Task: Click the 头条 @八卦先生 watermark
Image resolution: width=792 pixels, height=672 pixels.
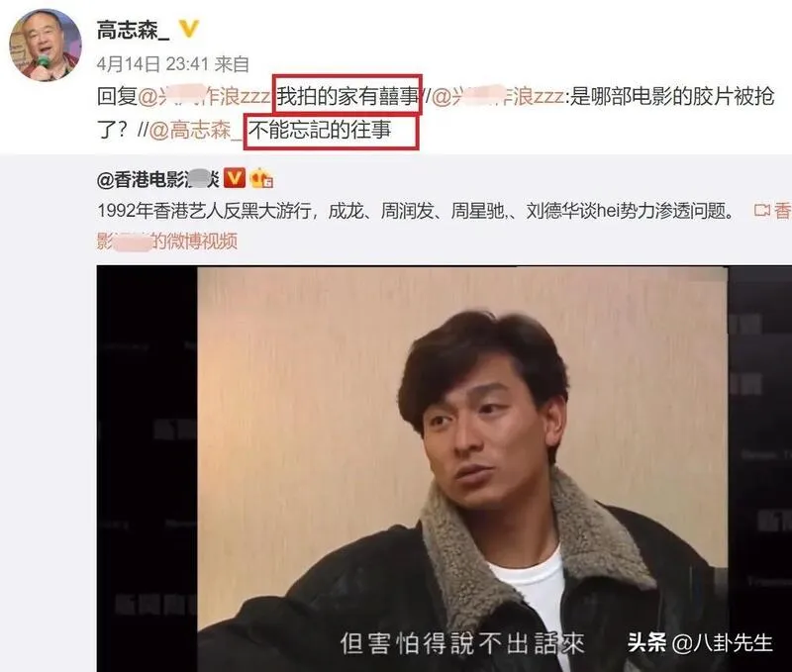Action: [x=700, y=642]
